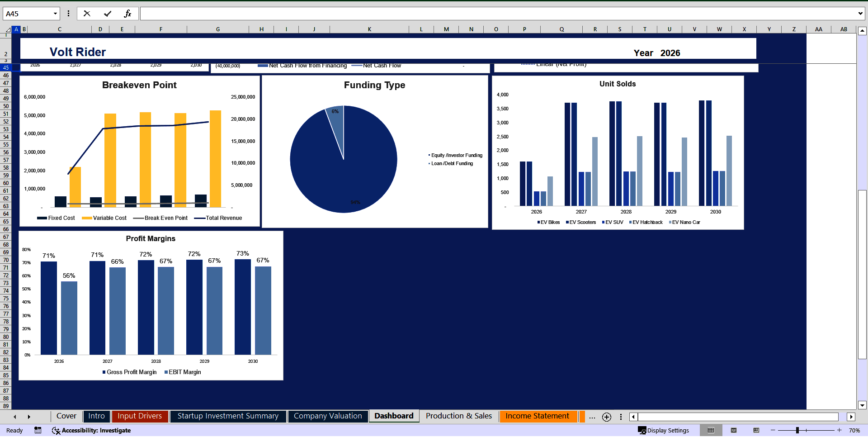Click the Name Box showing A45
The width and height of the screenshot is (868, 437).
coord(27,14)
